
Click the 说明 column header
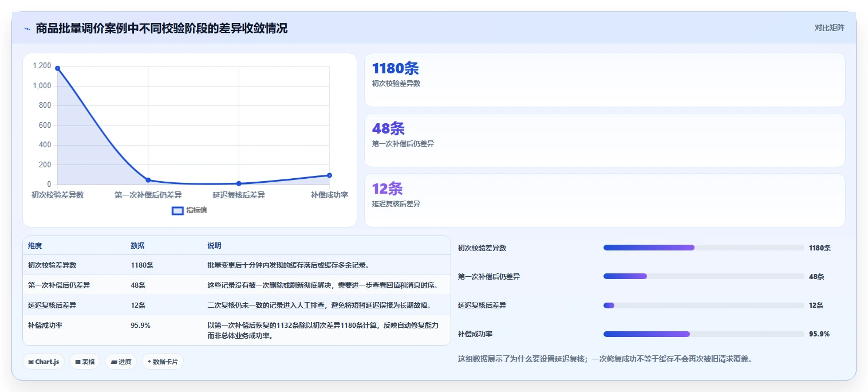[214, 245]
